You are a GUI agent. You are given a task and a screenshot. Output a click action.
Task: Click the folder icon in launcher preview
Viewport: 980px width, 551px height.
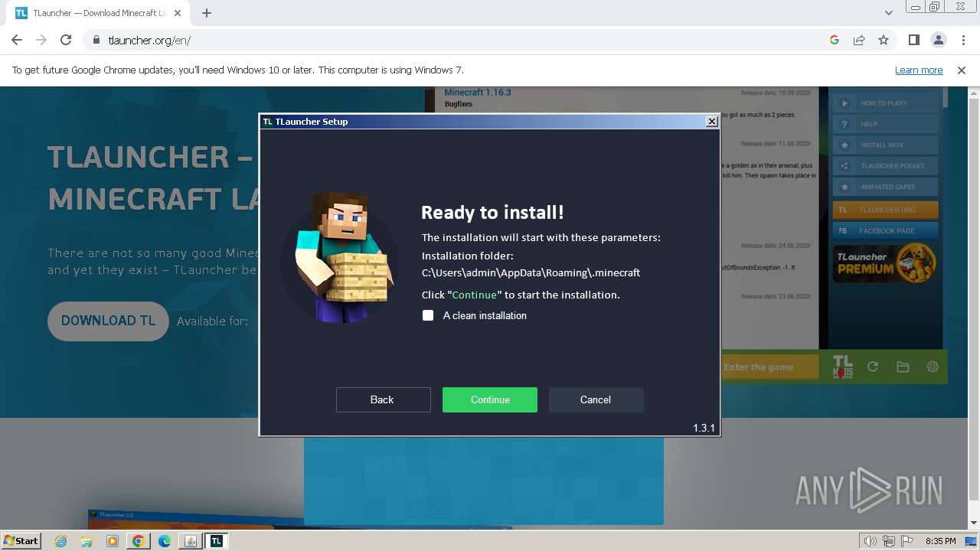(903, 367)
